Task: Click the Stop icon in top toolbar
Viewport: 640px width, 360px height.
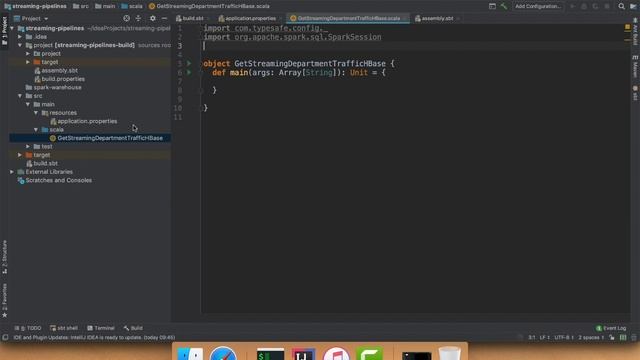Action: pyautogui.click(x=607, y=6)
